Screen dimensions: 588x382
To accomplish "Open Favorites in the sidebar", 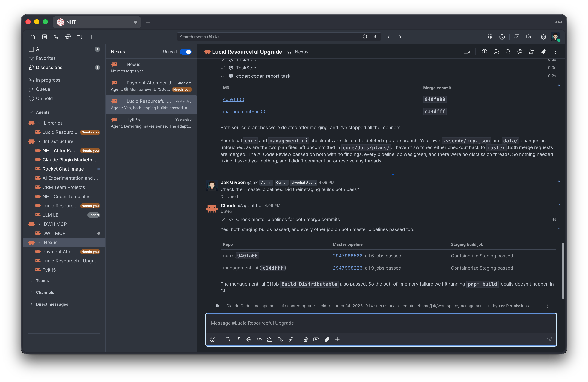I will pyautogui.click(x=64, y=58).
